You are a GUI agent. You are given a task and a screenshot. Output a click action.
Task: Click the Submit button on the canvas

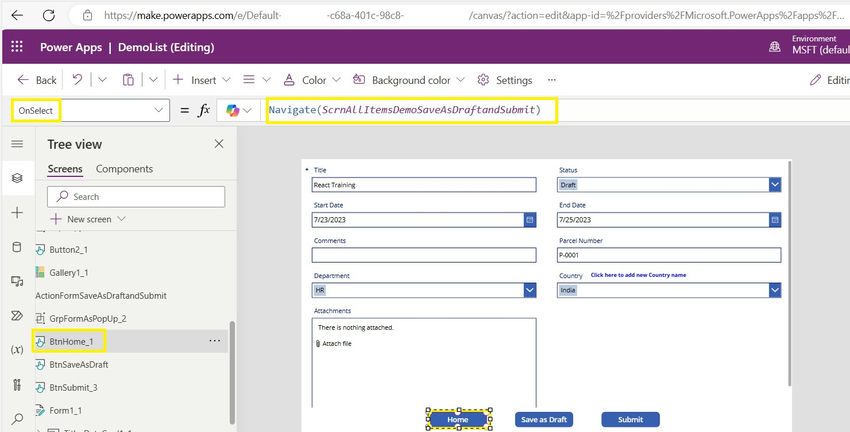pyautogui.click(x=630, y=420)
